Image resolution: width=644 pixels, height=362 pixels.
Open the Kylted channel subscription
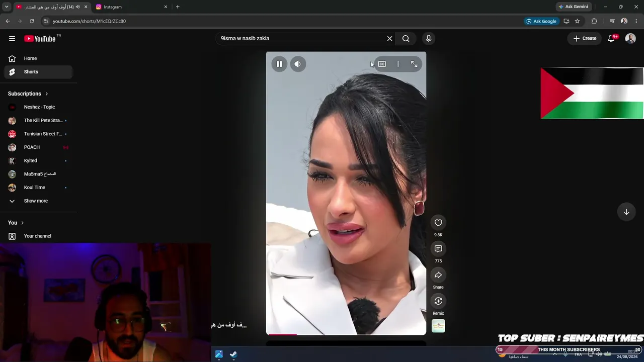38,161
